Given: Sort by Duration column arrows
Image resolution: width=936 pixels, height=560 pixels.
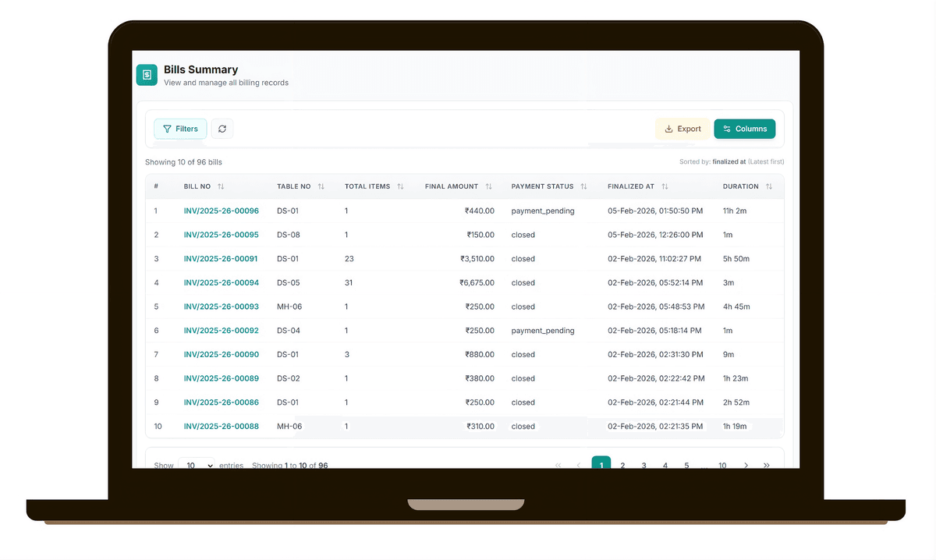Looking at the screenshot, I should [769, 187].
